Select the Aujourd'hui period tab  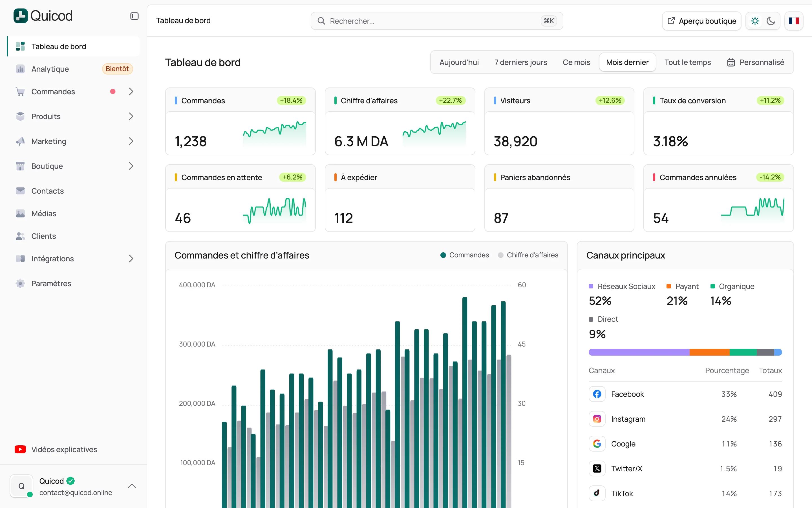coord(459,62)
